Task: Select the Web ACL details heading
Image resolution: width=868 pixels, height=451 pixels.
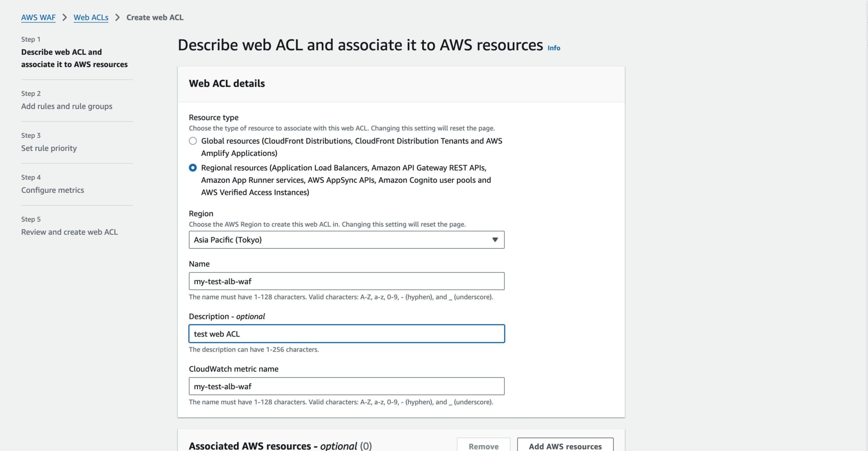Action: pyautogui.click(x=227, y=84)
